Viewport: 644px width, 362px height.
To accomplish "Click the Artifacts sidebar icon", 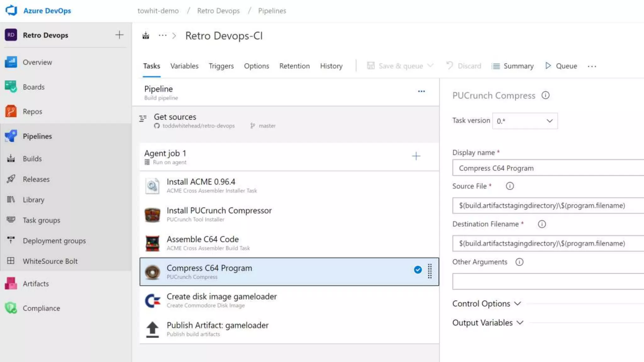I will pos(11,283).
